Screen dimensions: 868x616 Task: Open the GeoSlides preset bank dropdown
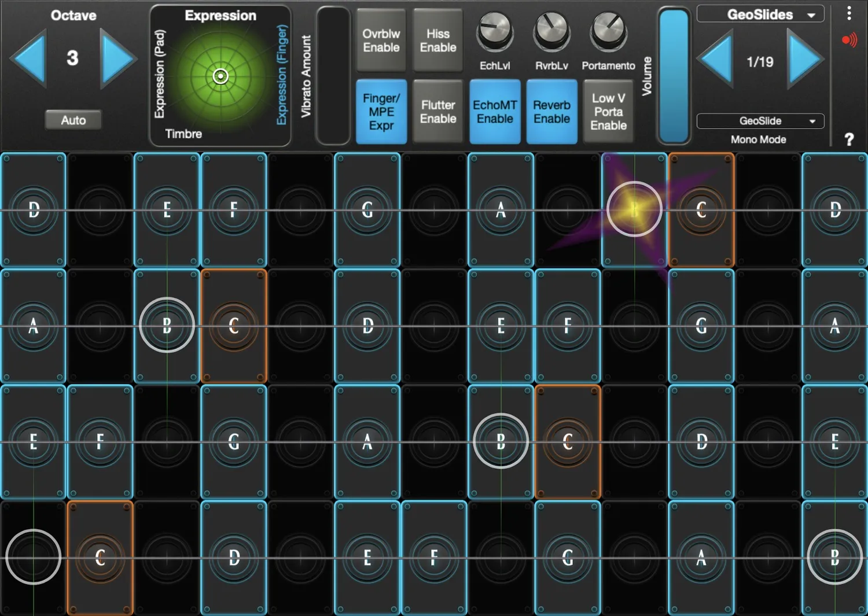click(x=760, y=14)
